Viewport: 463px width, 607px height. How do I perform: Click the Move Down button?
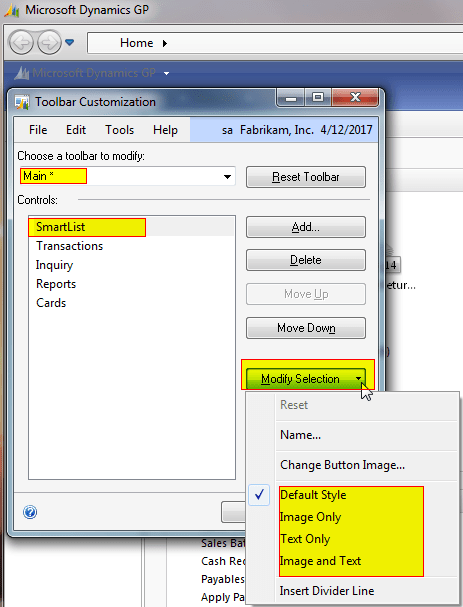(x=306, y=328)
